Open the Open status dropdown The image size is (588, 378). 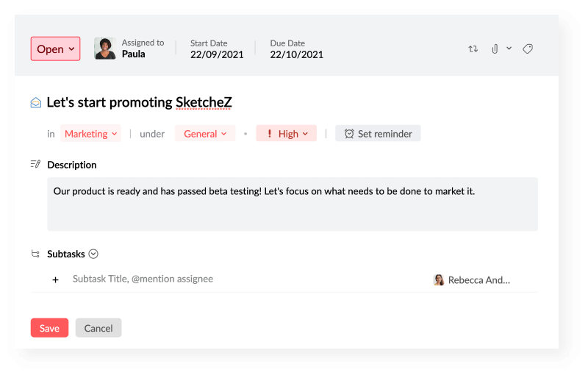pos(55,49)
